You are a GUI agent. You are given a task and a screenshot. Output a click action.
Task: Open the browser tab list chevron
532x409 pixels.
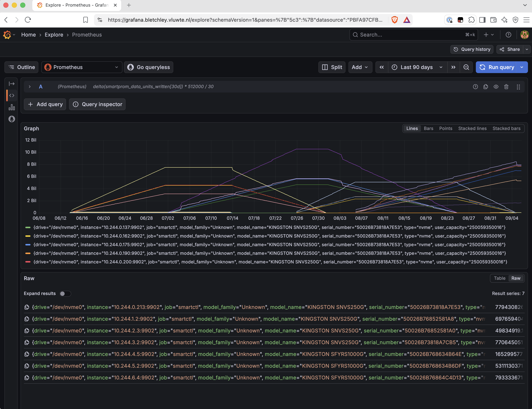click(525, 5)
